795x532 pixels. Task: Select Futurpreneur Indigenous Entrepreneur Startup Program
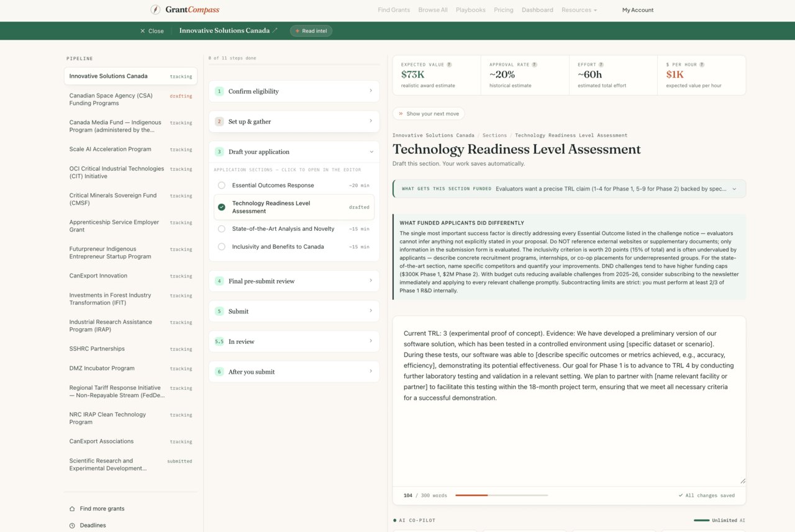click(130, 253)
